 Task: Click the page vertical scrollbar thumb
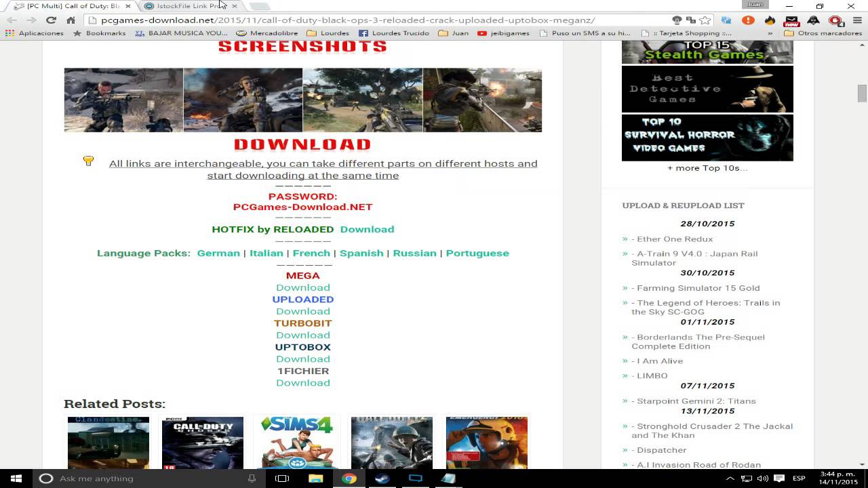862,93
